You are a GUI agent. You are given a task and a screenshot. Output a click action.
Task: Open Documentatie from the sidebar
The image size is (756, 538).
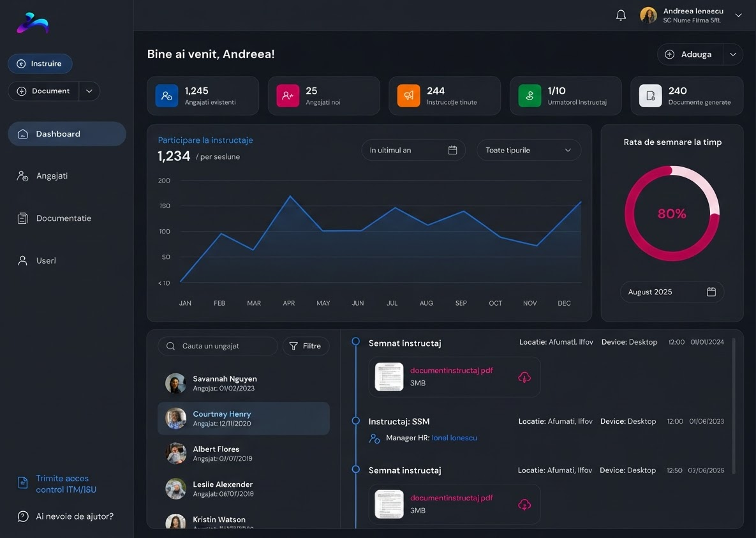point(54,218)
